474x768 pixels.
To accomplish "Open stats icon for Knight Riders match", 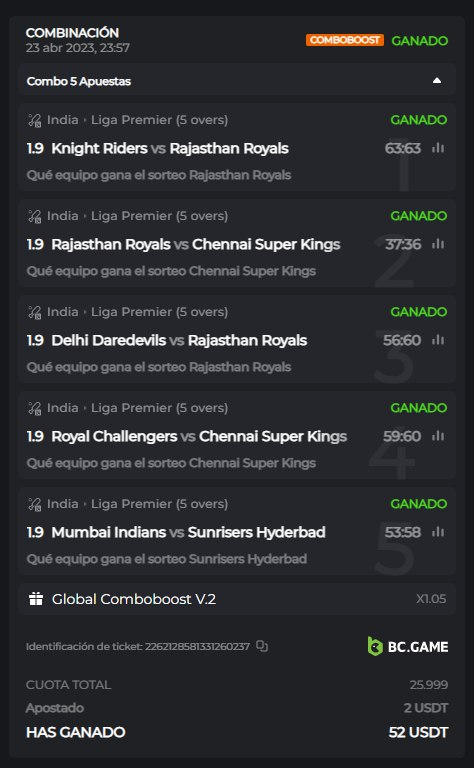I will (x=438, y=147).
